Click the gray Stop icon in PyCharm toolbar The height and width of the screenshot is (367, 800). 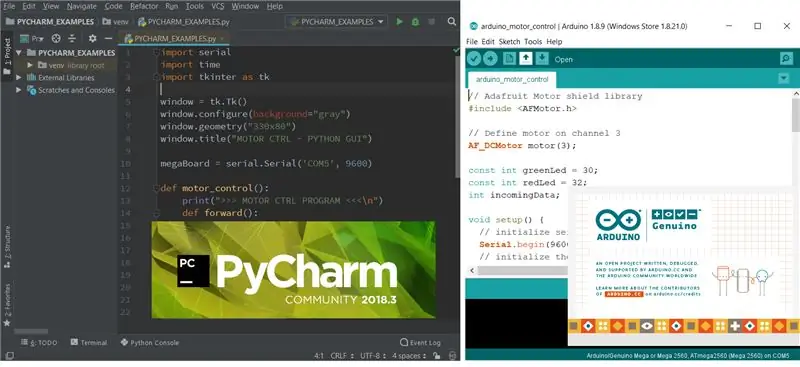tap(432, 22)
